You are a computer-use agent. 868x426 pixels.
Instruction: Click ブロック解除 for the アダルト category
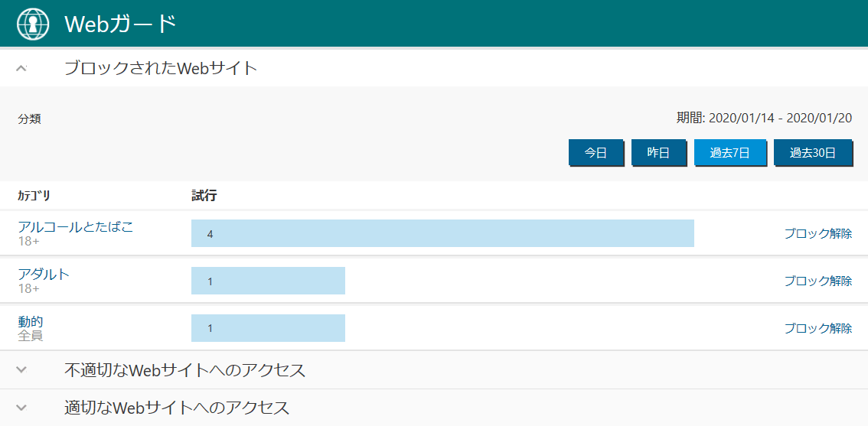tap(817, 281)
